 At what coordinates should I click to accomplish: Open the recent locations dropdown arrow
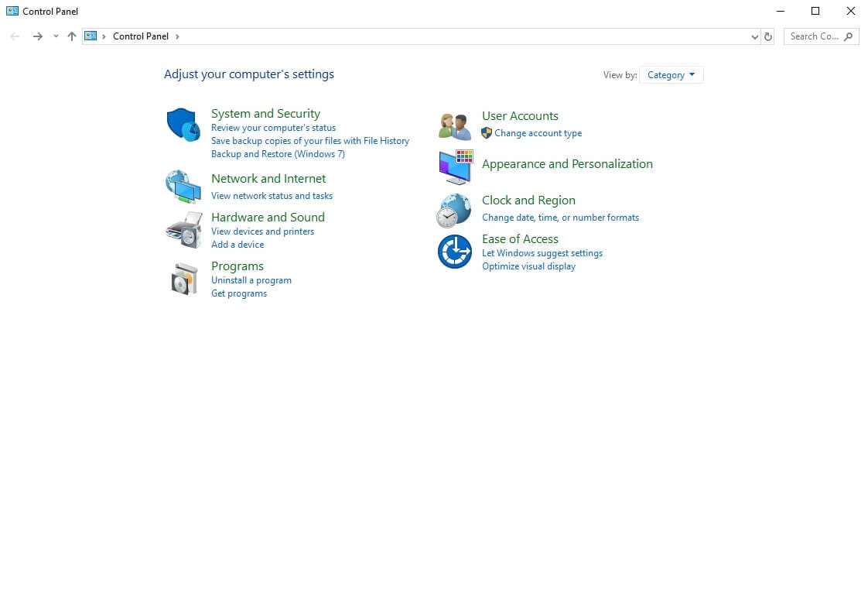point(56,36)
